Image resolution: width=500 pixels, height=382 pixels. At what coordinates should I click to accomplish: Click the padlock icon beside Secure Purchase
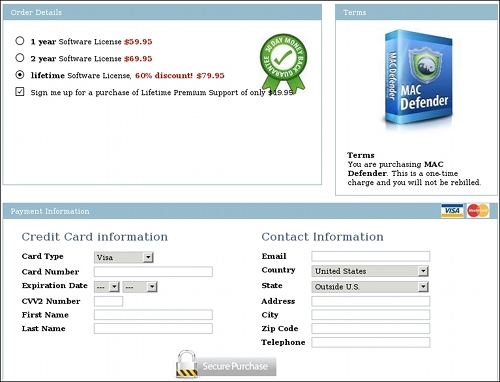tap(186, 364)
